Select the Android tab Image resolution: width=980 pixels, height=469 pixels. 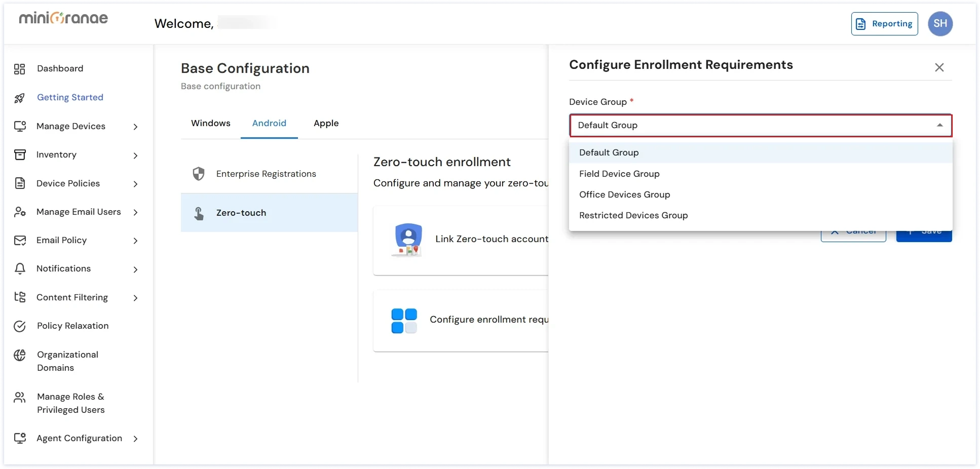pyautogui.click(x=269, y=123)
